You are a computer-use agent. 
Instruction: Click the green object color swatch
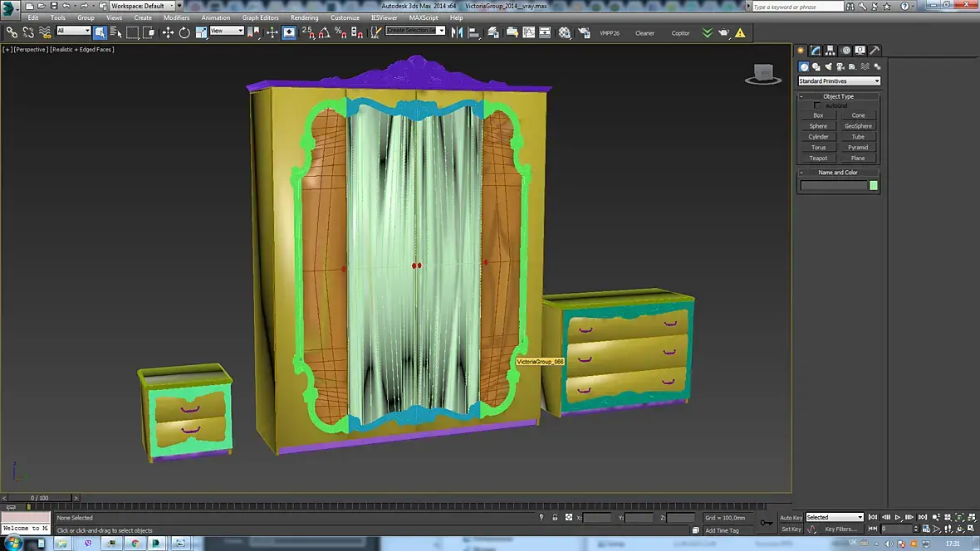pyautogui.click(x=873, y=185)
